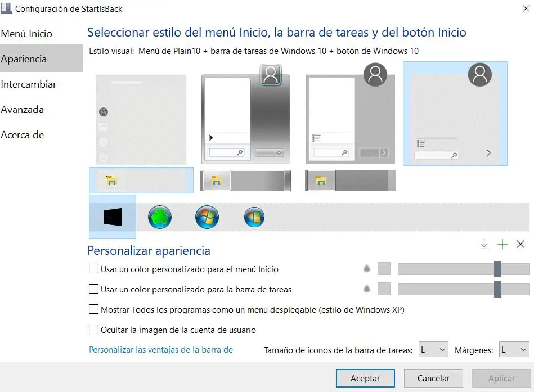This screenshot has height=392, width=534.
Task: Select the Apariencia section
Action: 41,58
